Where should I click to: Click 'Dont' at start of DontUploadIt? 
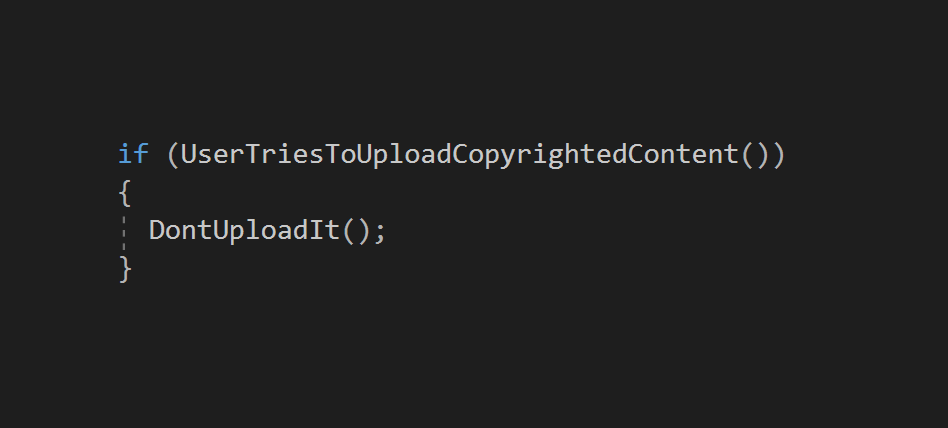click(x=180, y=230)
